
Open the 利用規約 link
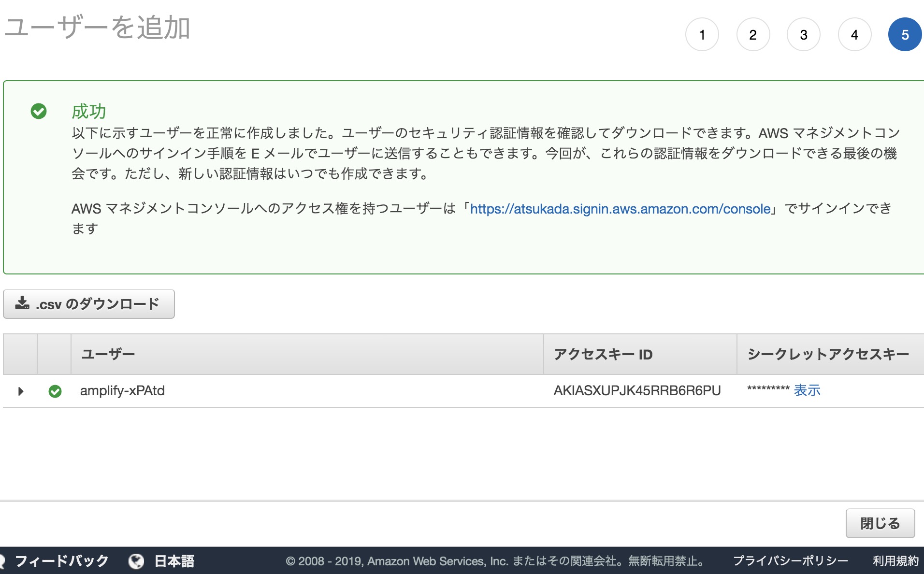click(895, 561)
